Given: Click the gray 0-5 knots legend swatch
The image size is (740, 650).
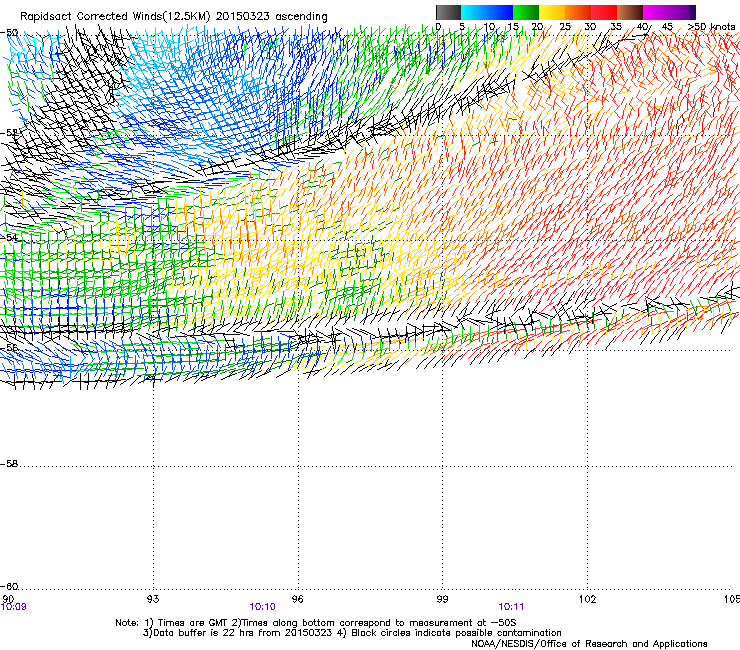Looking at the screenshot, I should pyautogui.click(x=448, y=12).
